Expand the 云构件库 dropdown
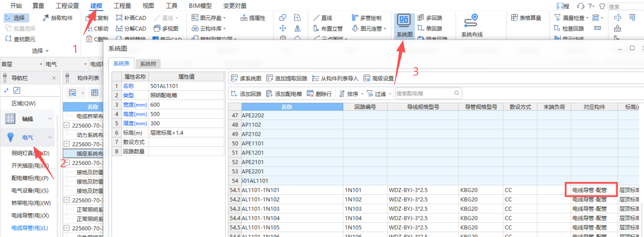 (x=225, y=28)
